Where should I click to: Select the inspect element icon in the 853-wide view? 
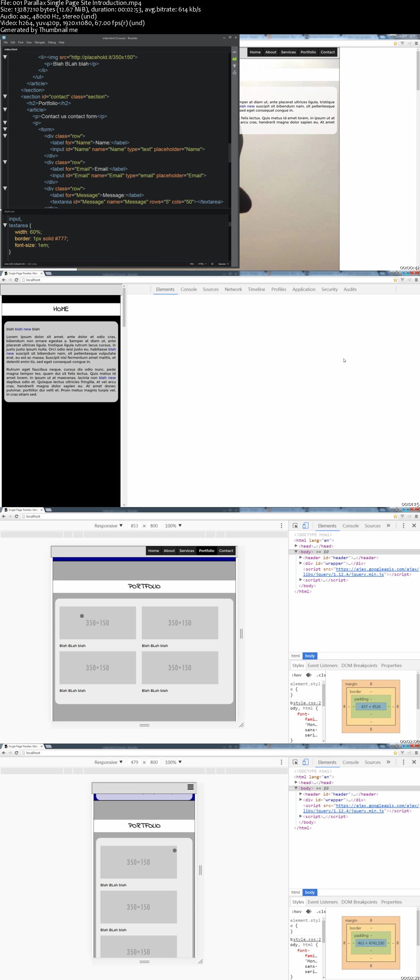[x=295, y=526]
